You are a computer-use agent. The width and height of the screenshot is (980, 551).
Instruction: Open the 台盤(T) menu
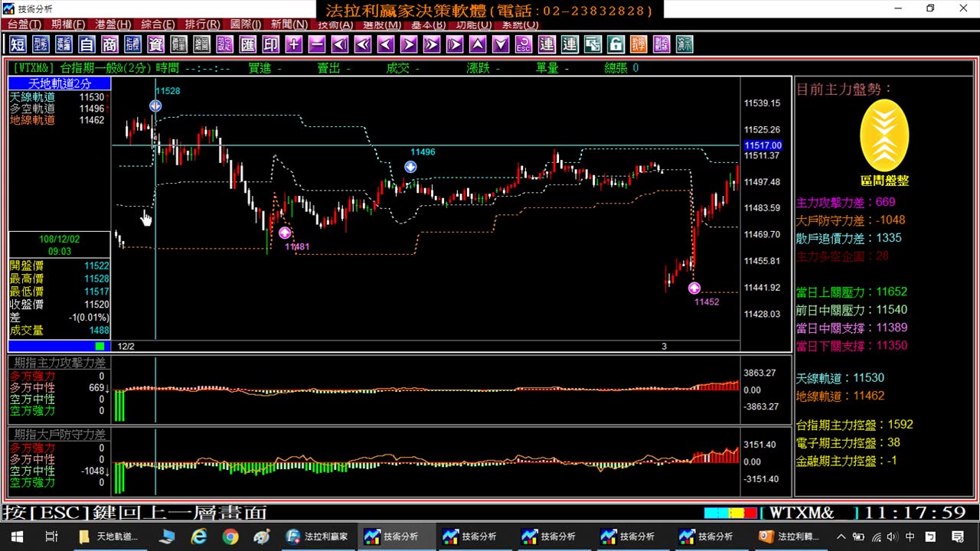(x=24, y=24)
